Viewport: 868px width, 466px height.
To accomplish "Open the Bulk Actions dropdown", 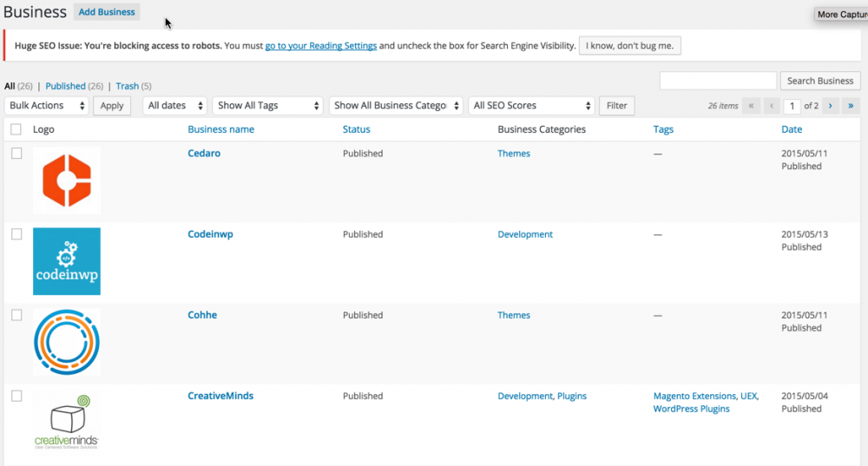I will (47, 106).
